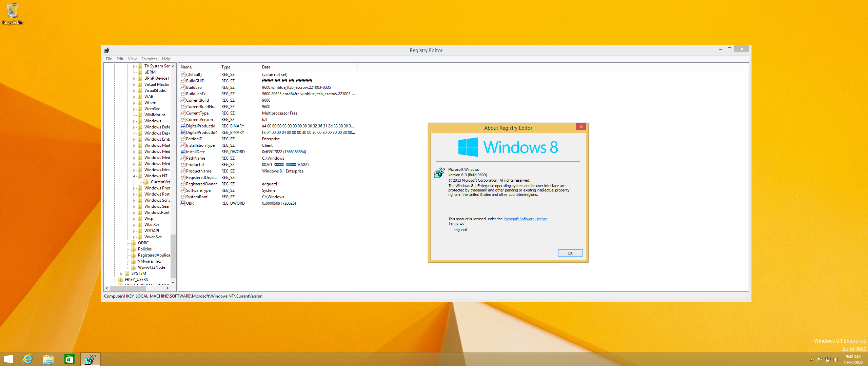Open the Microsoft Software License Terms link
The image size is (868, 366).
click(x=525, y=219)
